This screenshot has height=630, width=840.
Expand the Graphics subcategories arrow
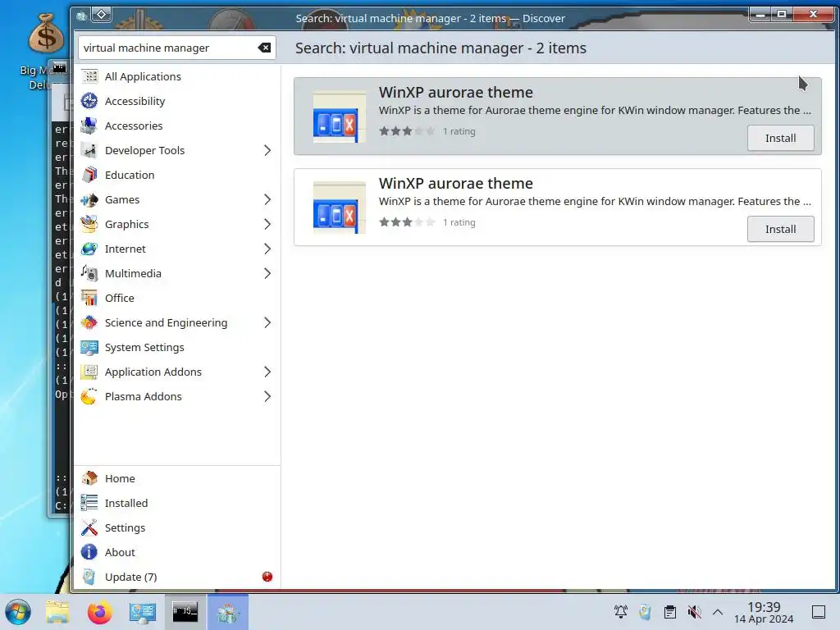267,225
